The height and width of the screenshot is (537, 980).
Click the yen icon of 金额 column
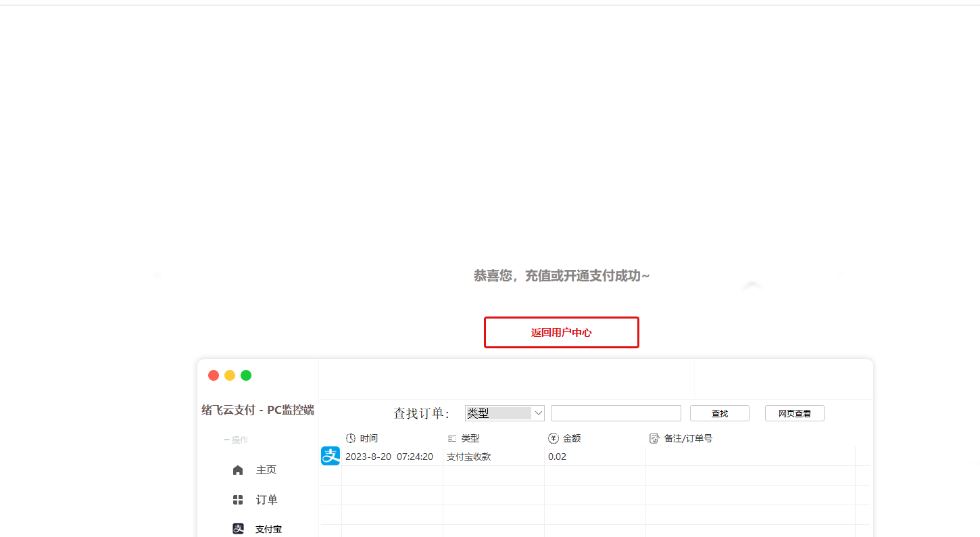pyautogui.click(x=554, y=438)
